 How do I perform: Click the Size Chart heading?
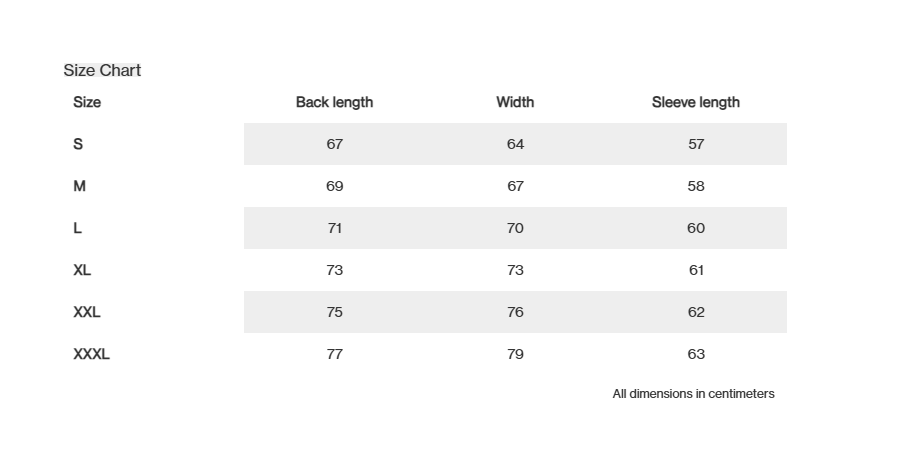pos(102,70)
